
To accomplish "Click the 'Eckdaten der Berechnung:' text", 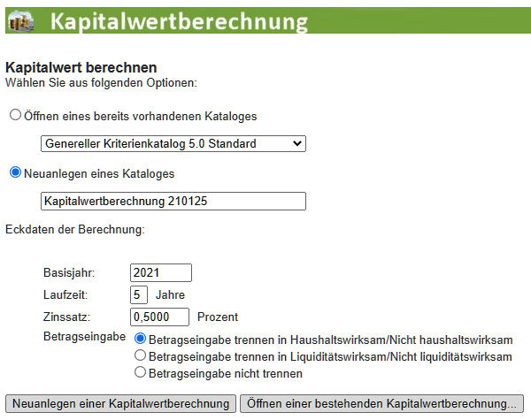I will click(x=74, y=230).
